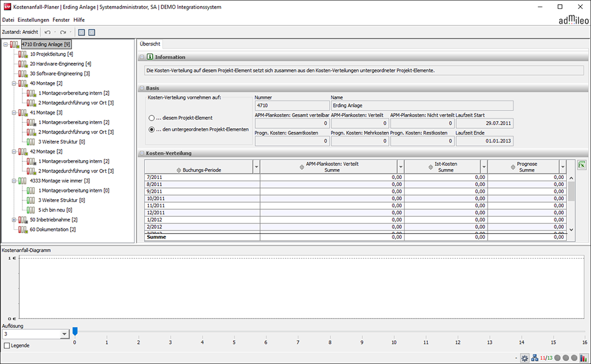Click the green info icon beside Information

click(x=150, y=57)
